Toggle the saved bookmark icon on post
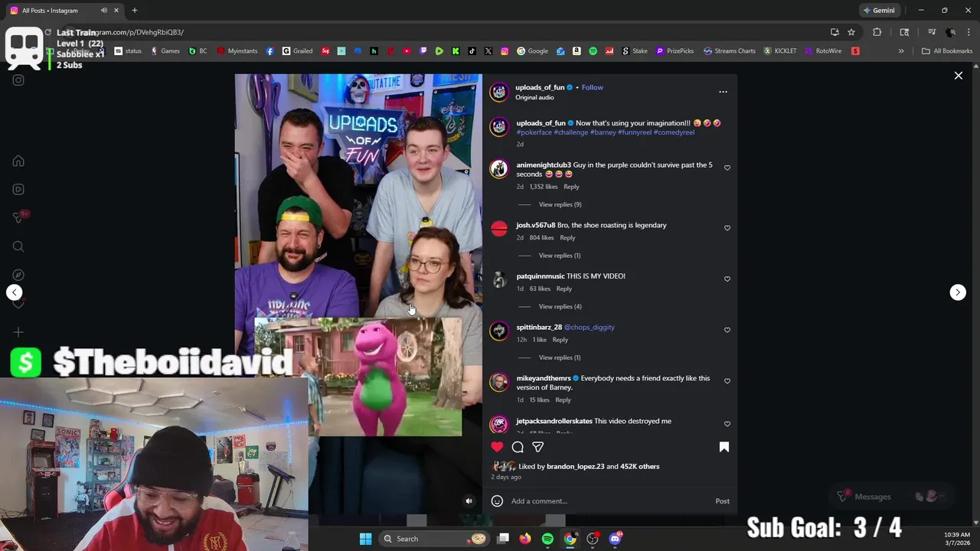The width and height of the screenshot is (980, 551). click(x=724, y=447)
